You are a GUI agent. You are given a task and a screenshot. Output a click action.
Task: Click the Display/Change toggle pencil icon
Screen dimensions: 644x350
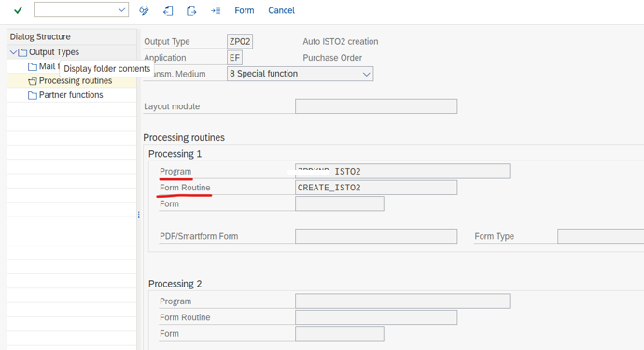pos(144,10)
